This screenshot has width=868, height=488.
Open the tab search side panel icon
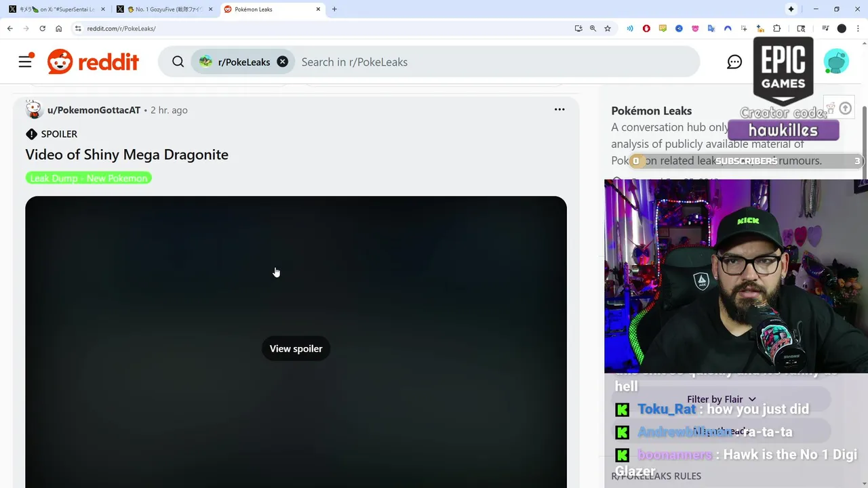click(x=801, y=28)
